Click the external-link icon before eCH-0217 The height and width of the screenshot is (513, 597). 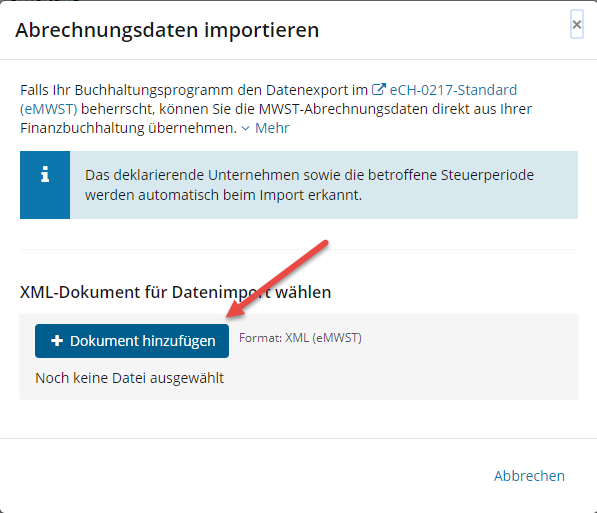pyautogui.click(x=378, y=89)
